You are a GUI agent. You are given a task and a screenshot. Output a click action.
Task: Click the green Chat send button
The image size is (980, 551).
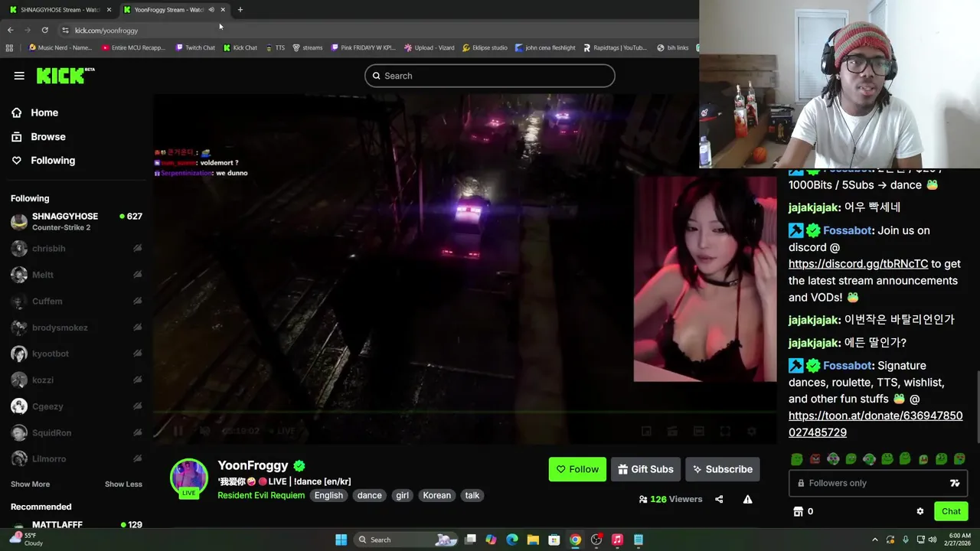951,511
